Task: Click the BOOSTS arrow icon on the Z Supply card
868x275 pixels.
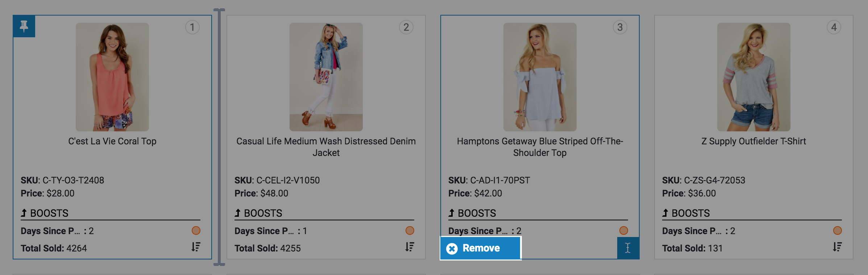Action: pyautogui.click(x=665, y=213)
